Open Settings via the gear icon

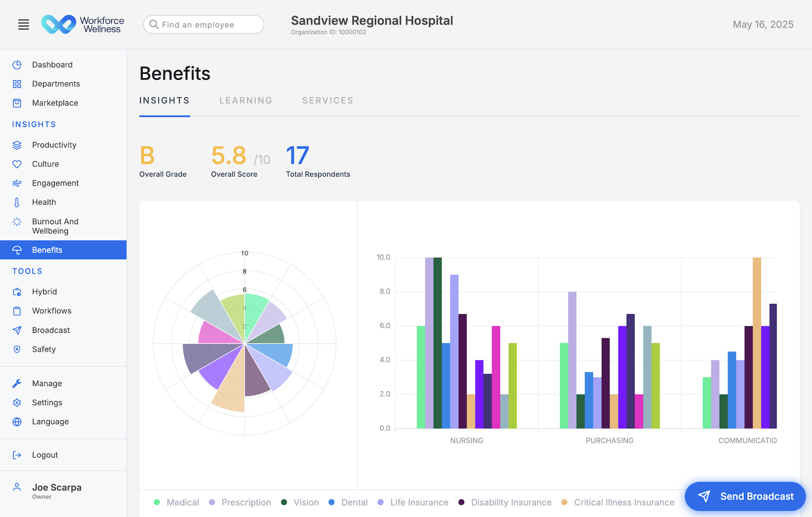(17, 402)
